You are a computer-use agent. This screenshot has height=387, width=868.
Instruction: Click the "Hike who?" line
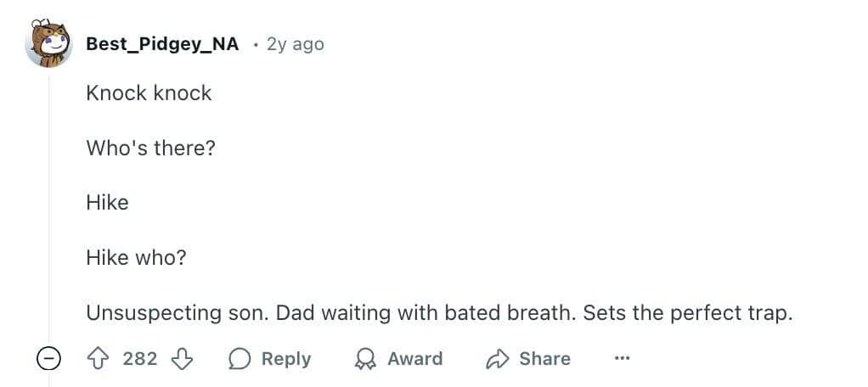(136, 257)
